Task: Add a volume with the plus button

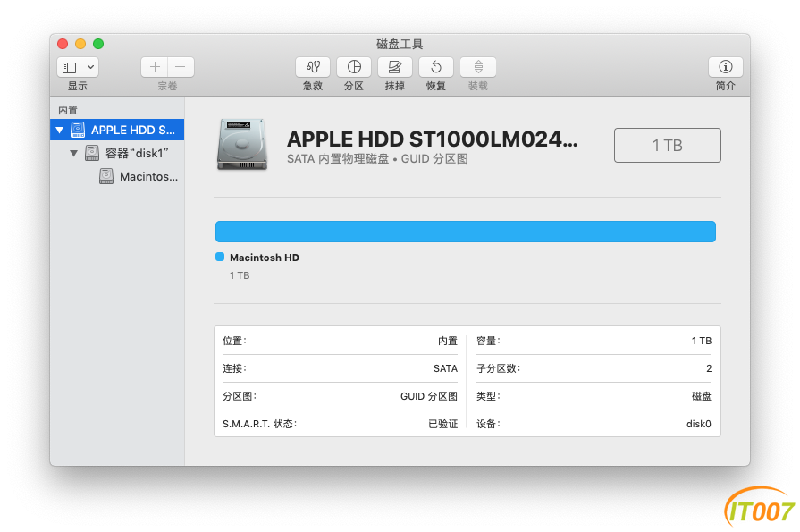Action: coord(155,67)
